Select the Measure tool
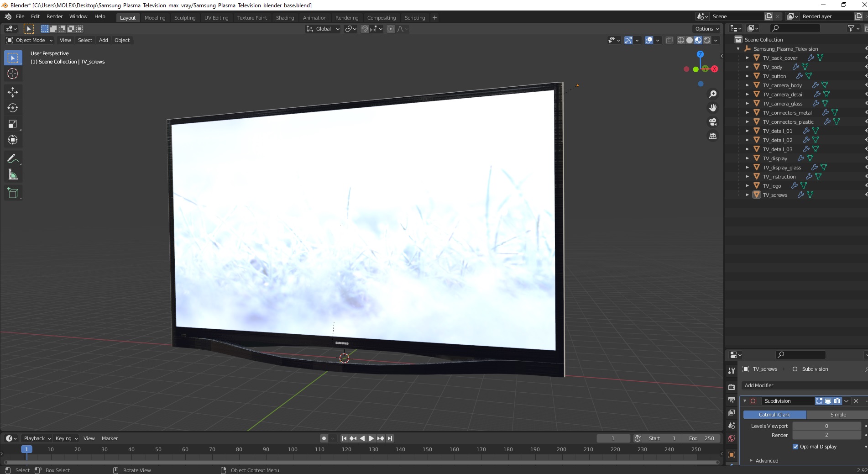Viewport: 868px width, 474px height. tap(13, 175)
